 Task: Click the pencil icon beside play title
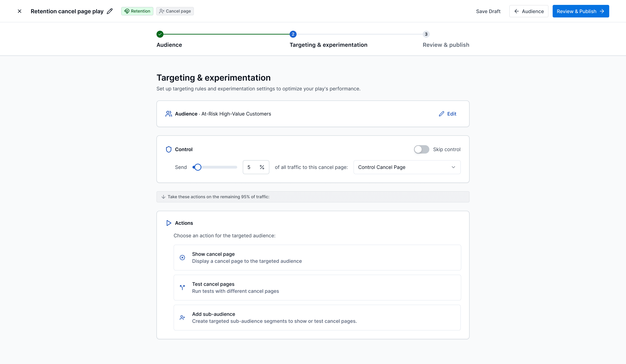coord(110,11)
